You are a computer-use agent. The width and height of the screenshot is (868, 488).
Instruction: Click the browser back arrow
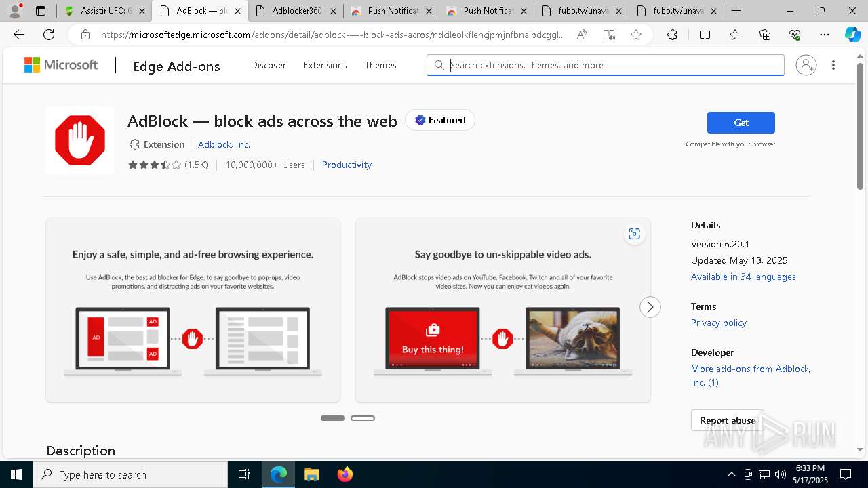tap(19, 35)
